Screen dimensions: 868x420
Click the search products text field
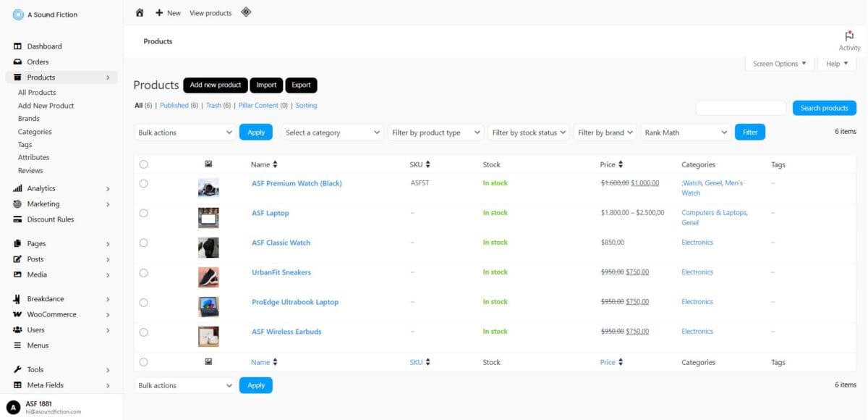741,108
